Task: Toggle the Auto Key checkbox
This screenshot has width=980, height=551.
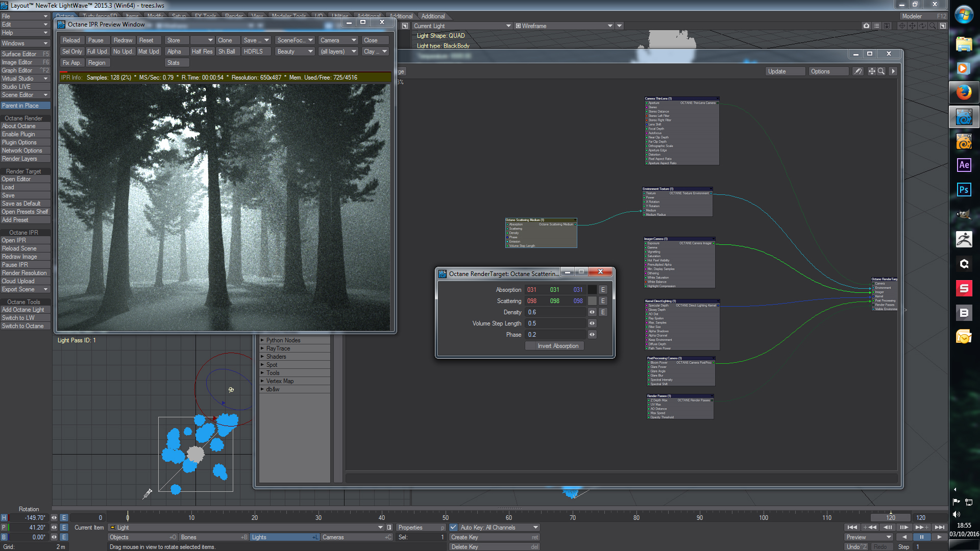Action: tap(453, 528)
